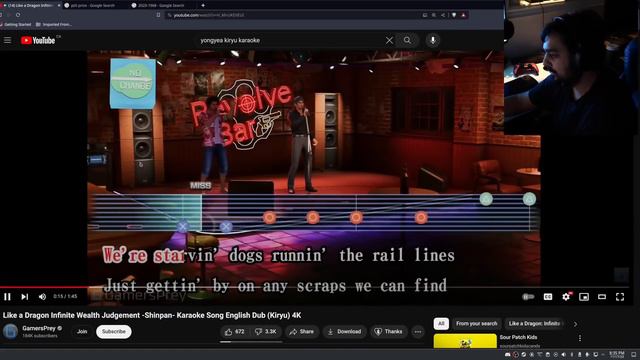Switch to miniplayer mode
Image resolution: width=640 pixels, height=360 pixels.
[x=584, y=297]
